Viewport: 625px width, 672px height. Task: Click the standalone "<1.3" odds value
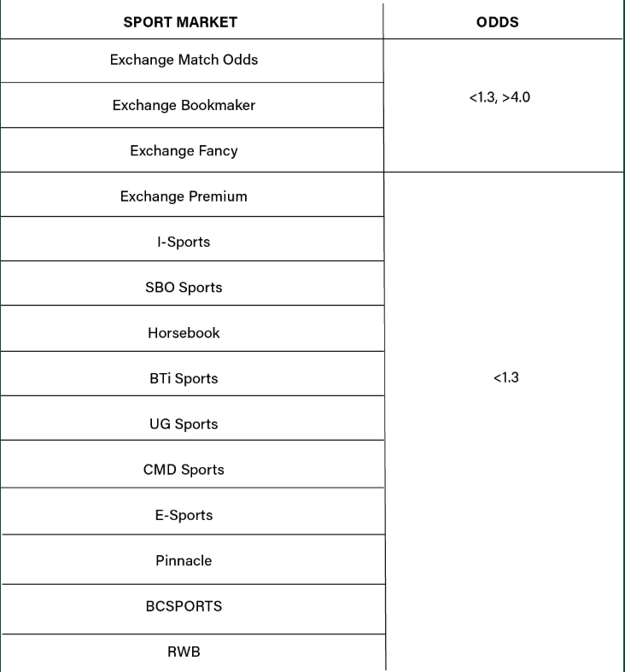click(x=505, y=377)
